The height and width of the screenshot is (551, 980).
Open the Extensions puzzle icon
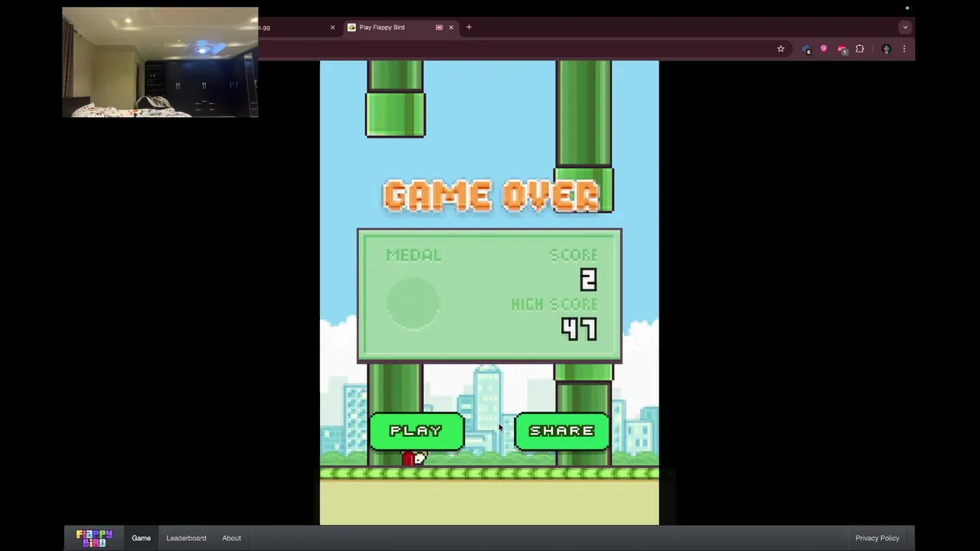860,49
